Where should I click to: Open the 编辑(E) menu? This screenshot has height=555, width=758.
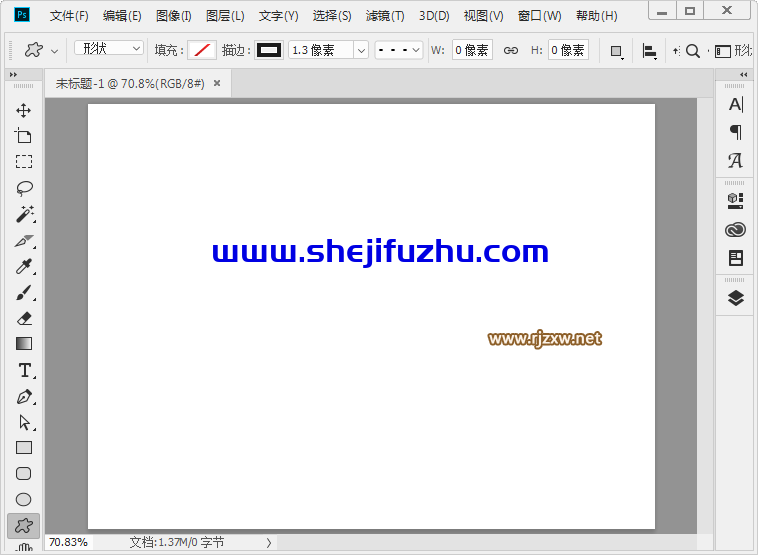click(122, 16)
